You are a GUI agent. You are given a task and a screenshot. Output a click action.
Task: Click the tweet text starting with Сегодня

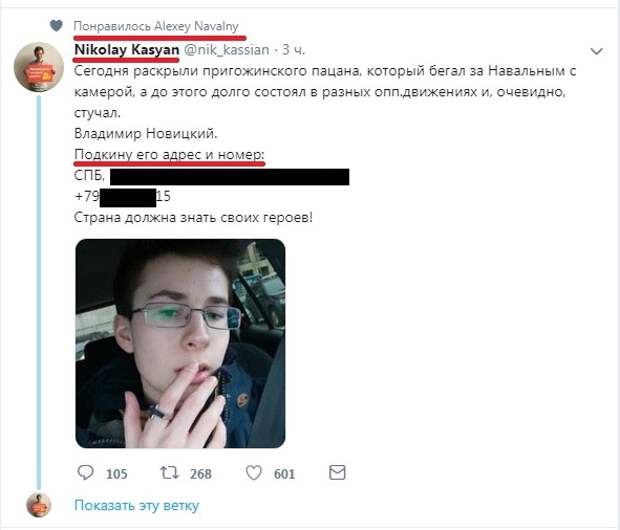point(325,92)
